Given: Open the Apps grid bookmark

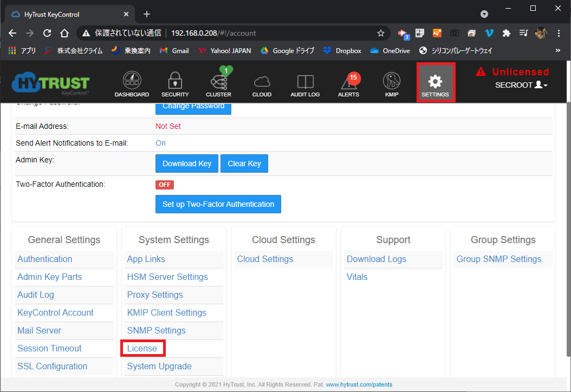Looking at the screenshot, I should tap(22, 50).
